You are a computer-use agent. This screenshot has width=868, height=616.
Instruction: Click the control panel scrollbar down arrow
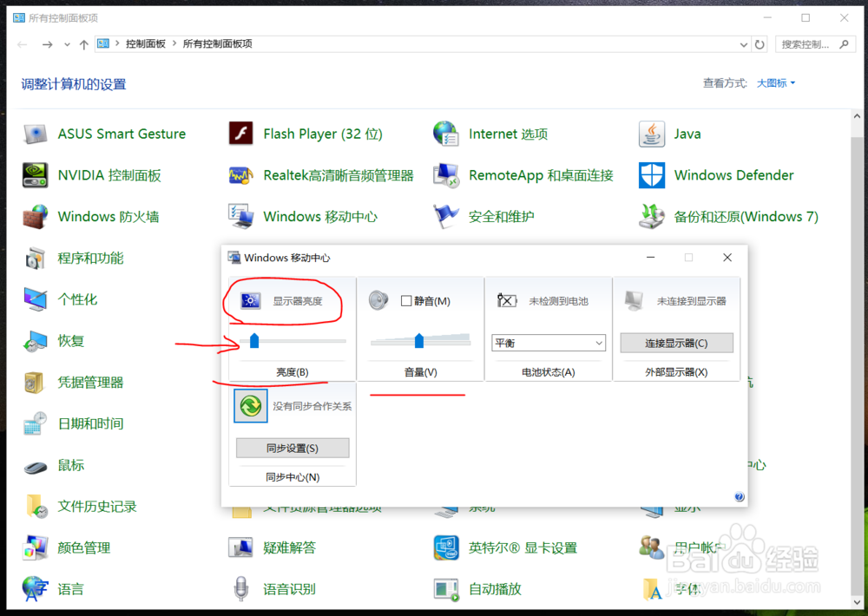857,601
